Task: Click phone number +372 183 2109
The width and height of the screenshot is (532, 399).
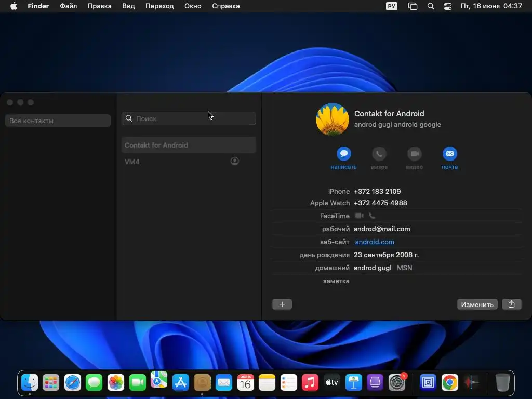Action: click(x=377, y=191)
